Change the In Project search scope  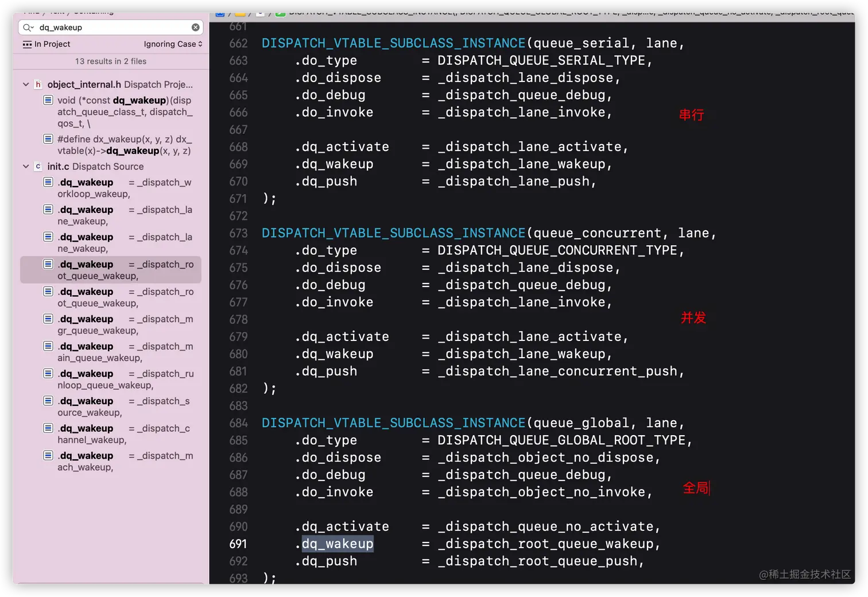click(46, 44)
